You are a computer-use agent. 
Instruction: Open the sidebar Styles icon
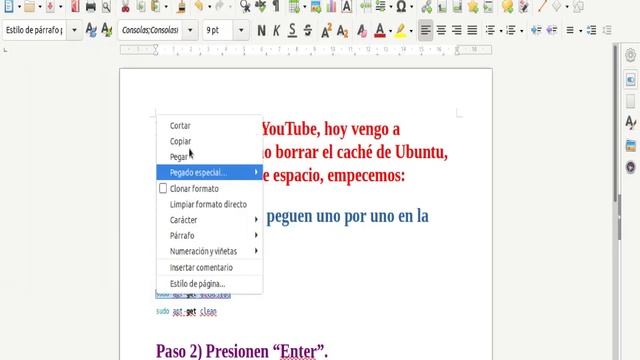[631, 122]
